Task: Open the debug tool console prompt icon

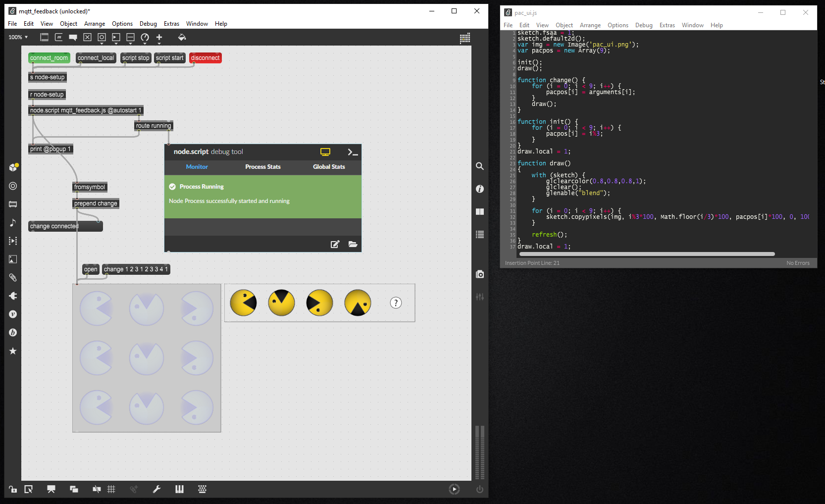Action: coord(353,152)
